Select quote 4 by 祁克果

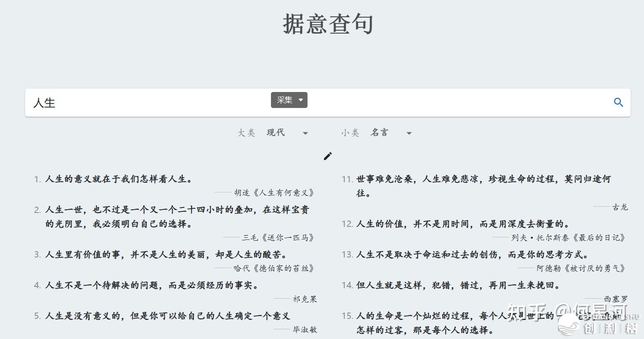point(152,285)
